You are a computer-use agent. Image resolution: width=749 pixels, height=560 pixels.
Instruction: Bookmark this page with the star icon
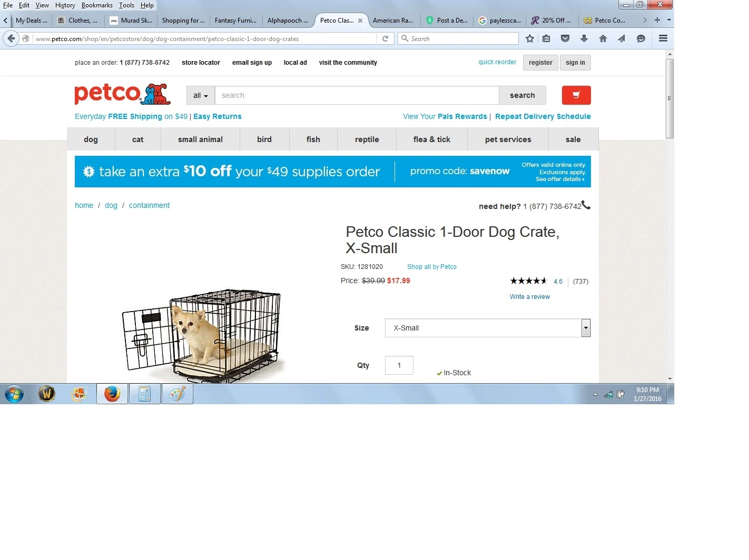[x=530, y=38]
